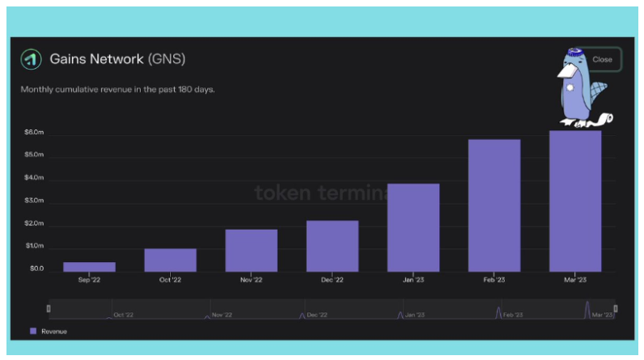
Task: Click Feb '23 marker in range navigator
Action: [x=513, y=315]
